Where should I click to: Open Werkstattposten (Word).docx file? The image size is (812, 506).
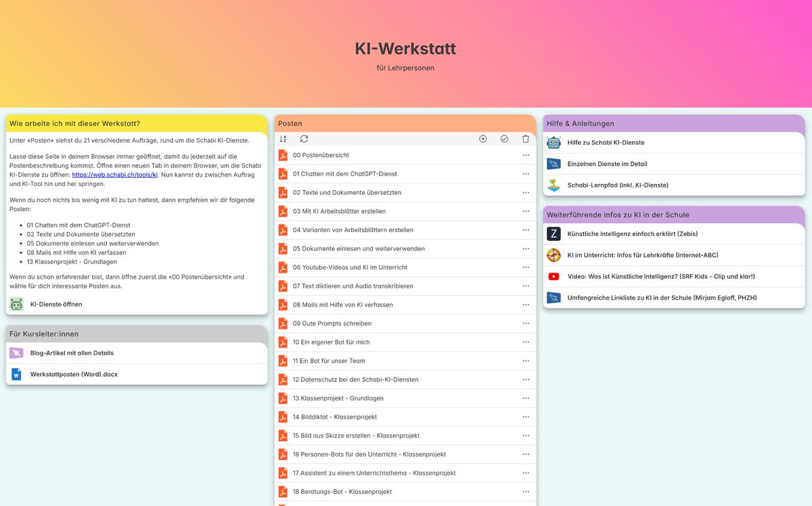[x=74, y=374]
